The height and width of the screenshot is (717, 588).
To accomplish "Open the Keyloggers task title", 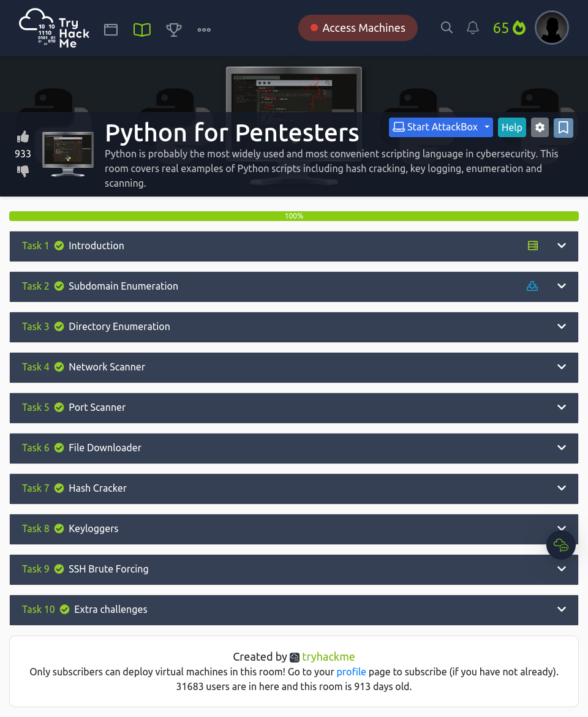I will tap(93, 528).
